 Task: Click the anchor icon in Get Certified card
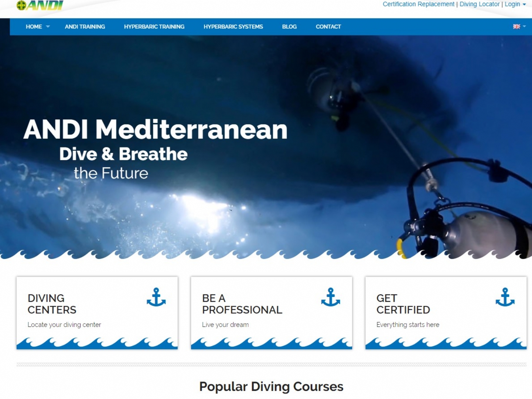click(505, 297)
